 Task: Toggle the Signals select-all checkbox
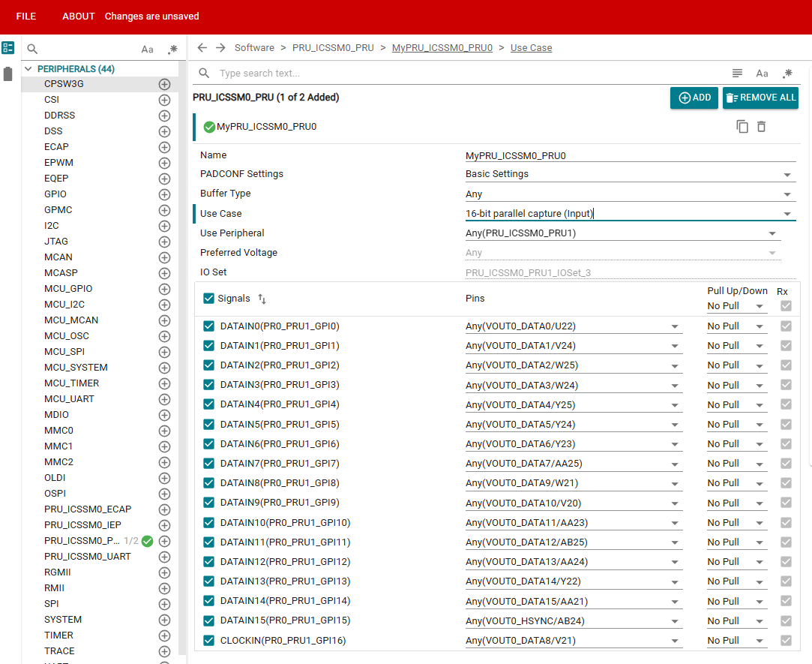[208, 298]
